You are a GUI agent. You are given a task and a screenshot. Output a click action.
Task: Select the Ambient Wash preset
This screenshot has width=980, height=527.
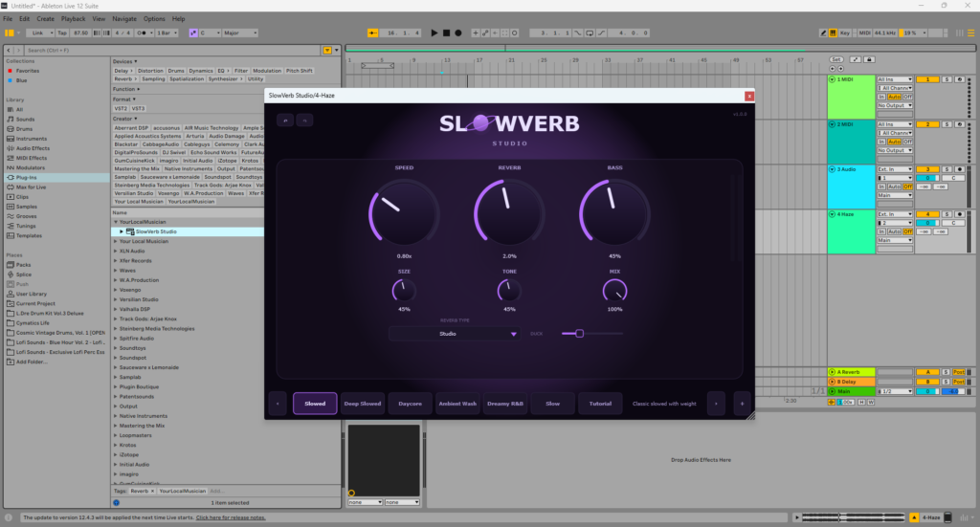[x=457, y=404]
